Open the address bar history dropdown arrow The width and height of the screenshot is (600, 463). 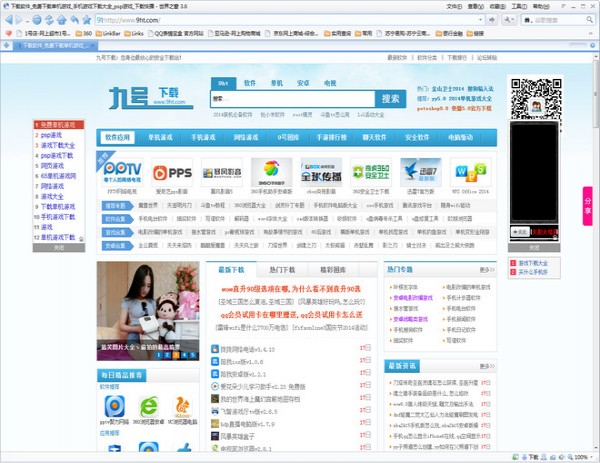[481, 20]
